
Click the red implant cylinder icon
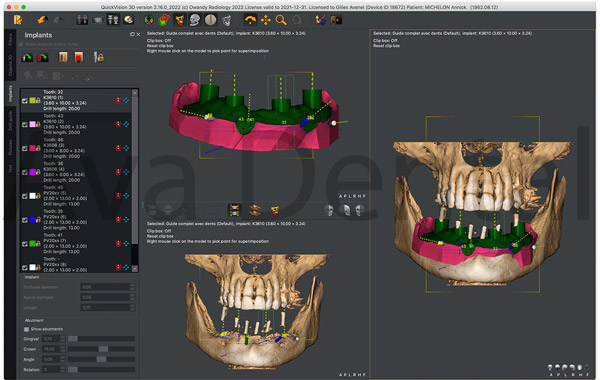tap(79, 57)
